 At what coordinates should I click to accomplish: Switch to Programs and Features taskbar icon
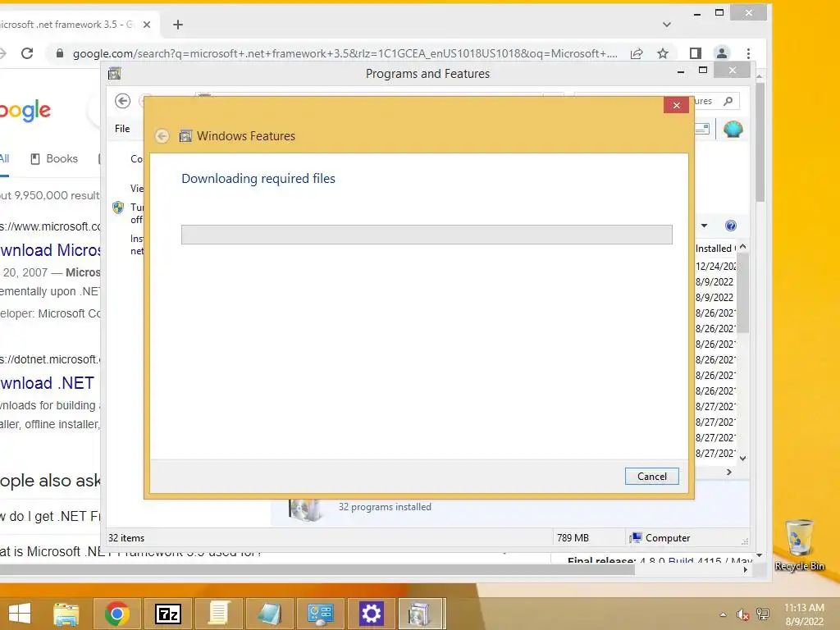(421, 614)
